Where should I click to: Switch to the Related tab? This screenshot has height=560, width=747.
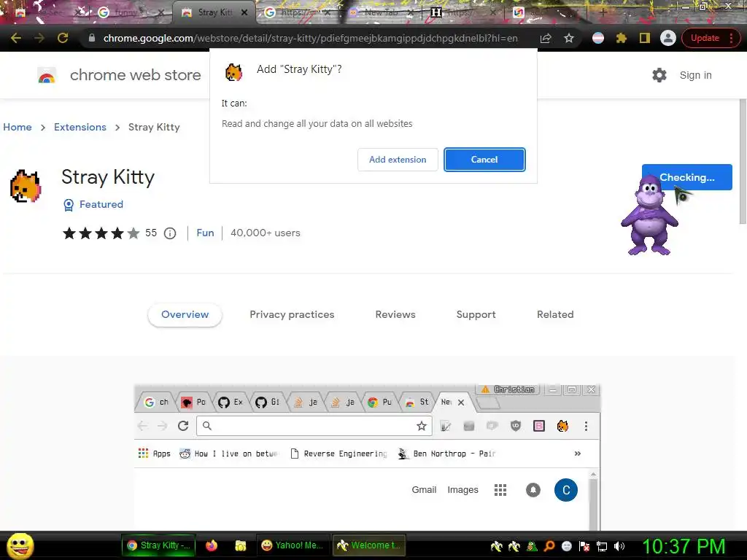(555, 314)
